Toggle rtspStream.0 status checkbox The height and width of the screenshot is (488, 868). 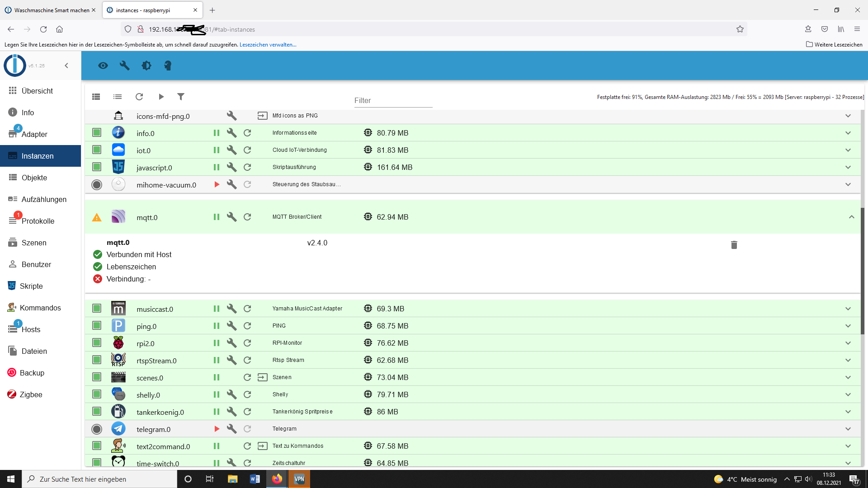97,360
